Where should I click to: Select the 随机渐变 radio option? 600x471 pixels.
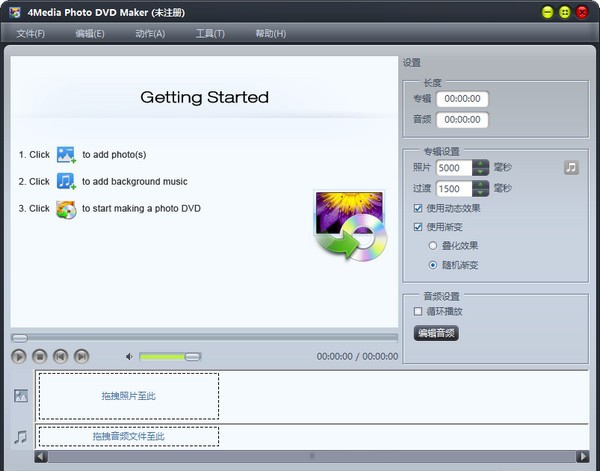(x=432, y=265)
